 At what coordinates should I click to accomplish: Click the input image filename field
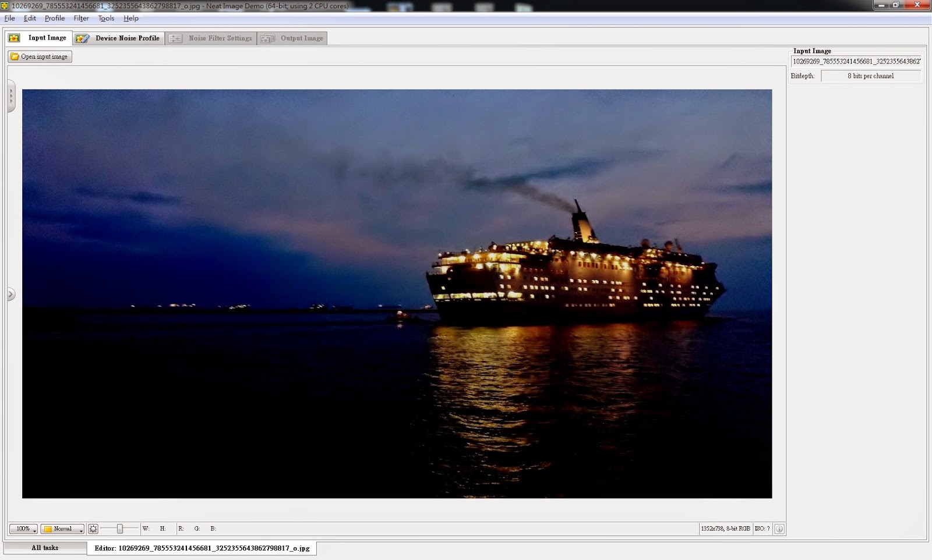pos(856,61)
